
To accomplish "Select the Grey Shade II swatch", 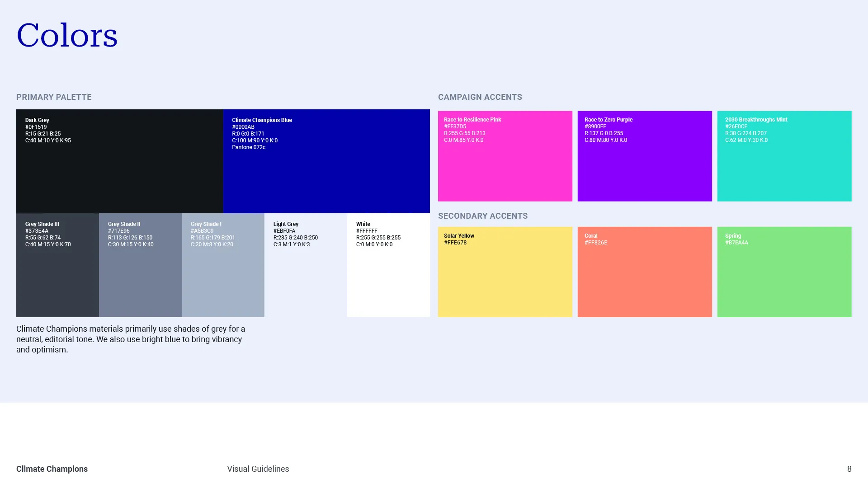I will coord(140,265).
